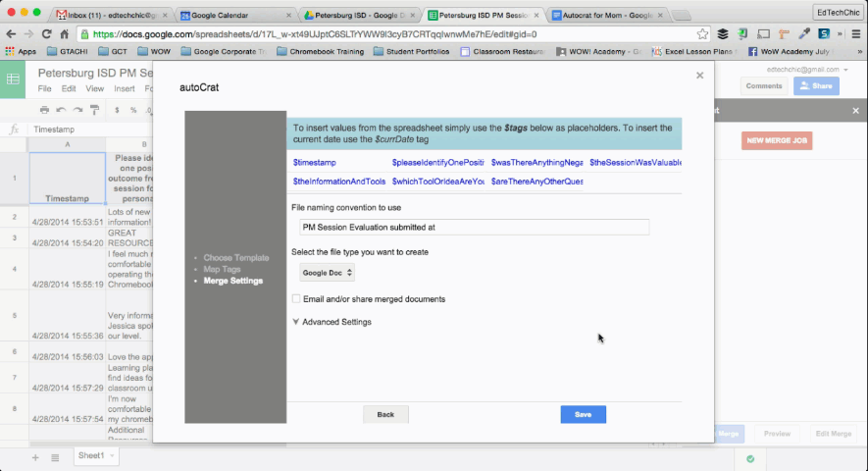Open the eyedropper extension icon
Viewport: 868px width, 471px height.
804,34
